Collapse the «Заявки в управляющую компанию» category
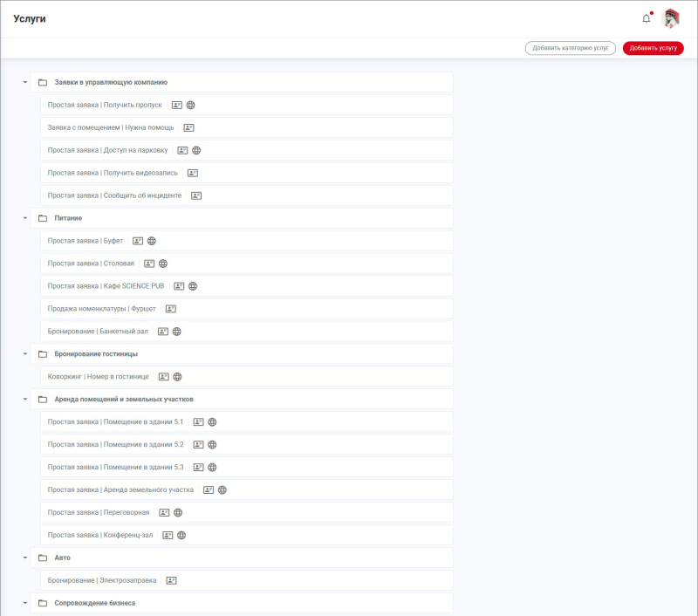Viewport: 698px width, 616px height. coord(24,82)
